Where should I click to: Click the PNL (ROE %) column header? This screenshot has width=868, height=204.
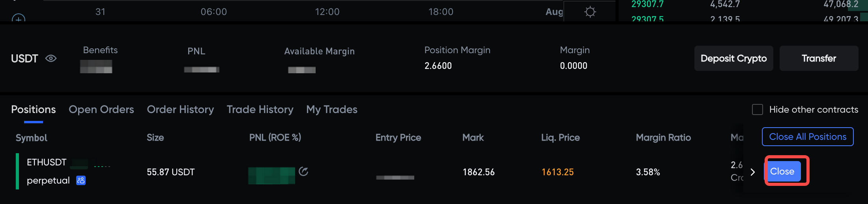pyautogui.click(x=275, y=137)
